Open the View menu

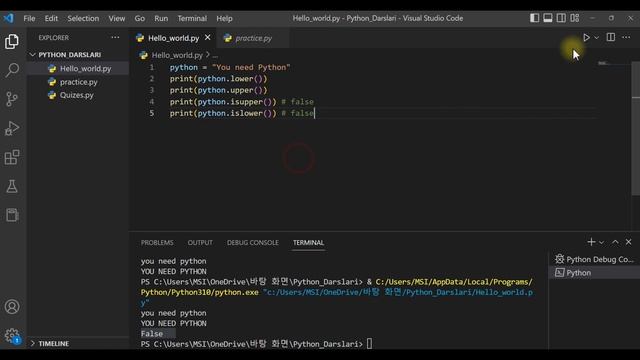(x=116, y=18)
